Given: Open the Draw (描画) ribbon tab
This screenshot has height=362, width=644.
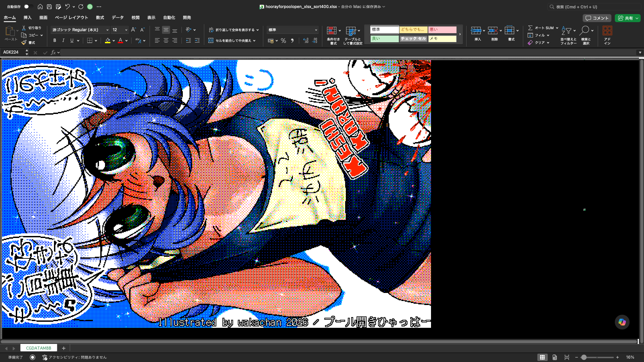Looking at the screenshot, I should coord(43,17).
